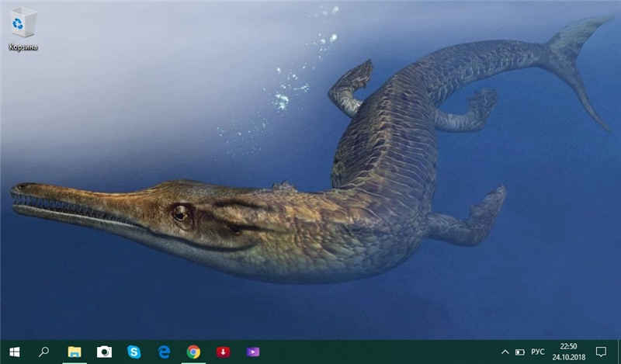Click the red download app taskbar icon
This screenshot has height=364, width=621.
223,352
